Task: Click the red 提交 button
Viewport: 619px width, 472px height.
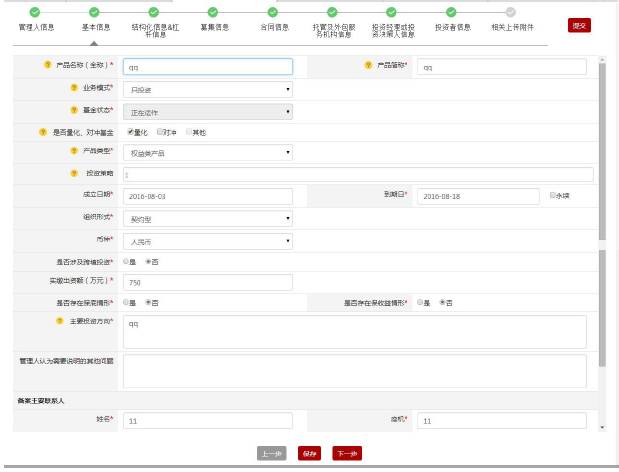Action: click(579, 26)
